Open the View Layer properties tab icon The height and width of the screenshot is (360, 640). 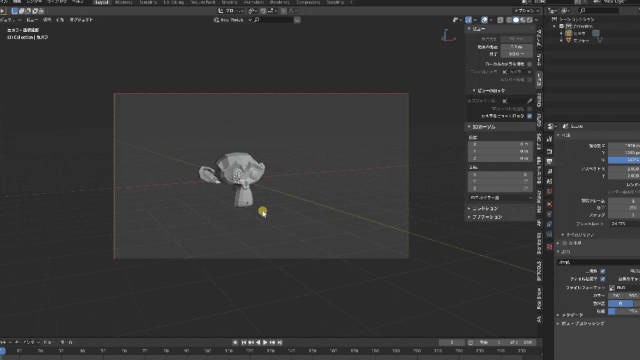[549, 171]
